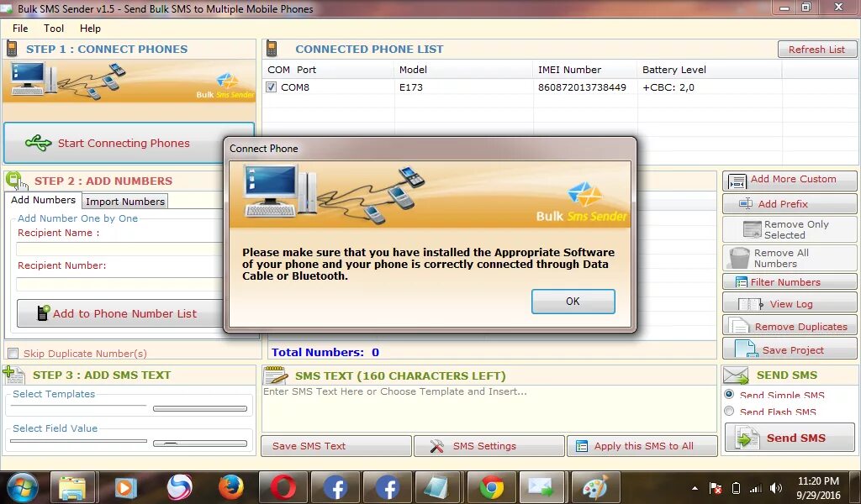This screenshot has width=861, height=504.
Task: Click Refresh List button
Action: click(x=816, y=50)
